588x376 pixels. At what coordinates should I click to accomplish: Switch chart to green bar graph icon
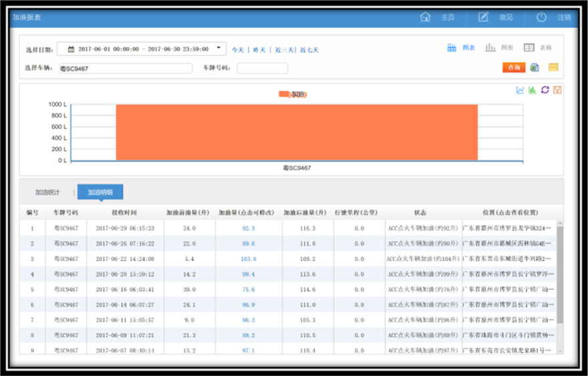pos(533,90)
